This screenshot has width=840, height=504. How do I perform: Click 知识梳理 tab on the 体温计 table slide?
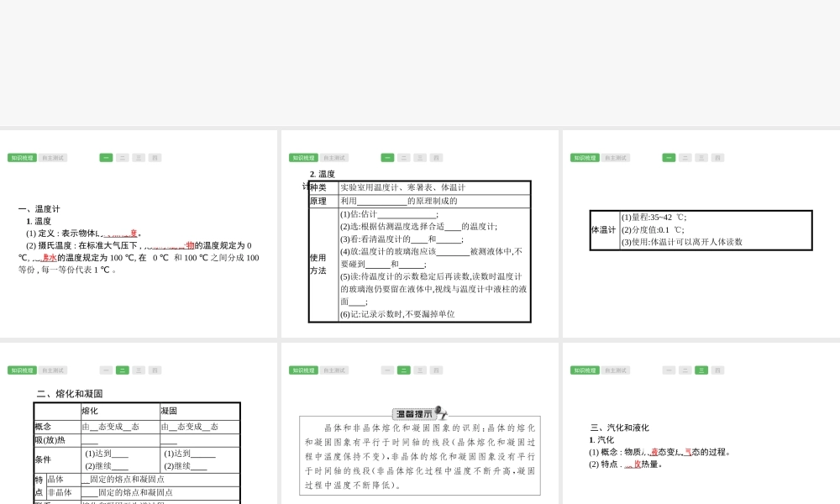[585, 158]
